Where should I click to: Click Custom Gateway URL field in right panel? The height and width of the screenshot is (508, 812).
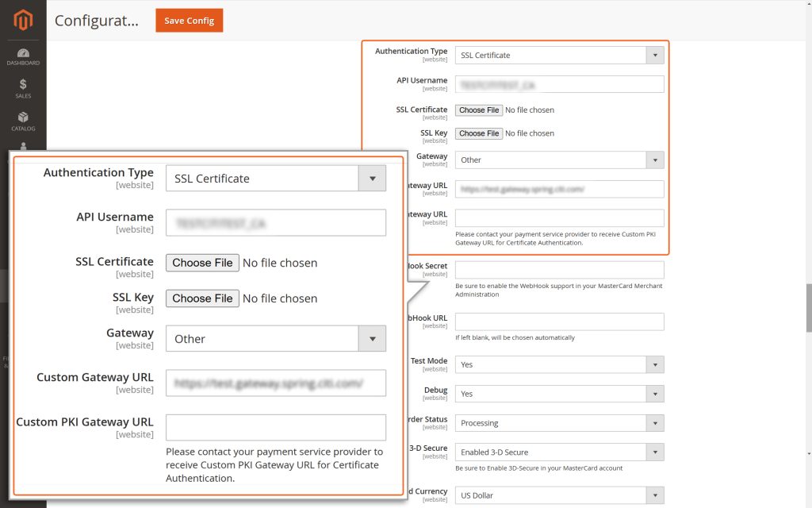point(559,189)
